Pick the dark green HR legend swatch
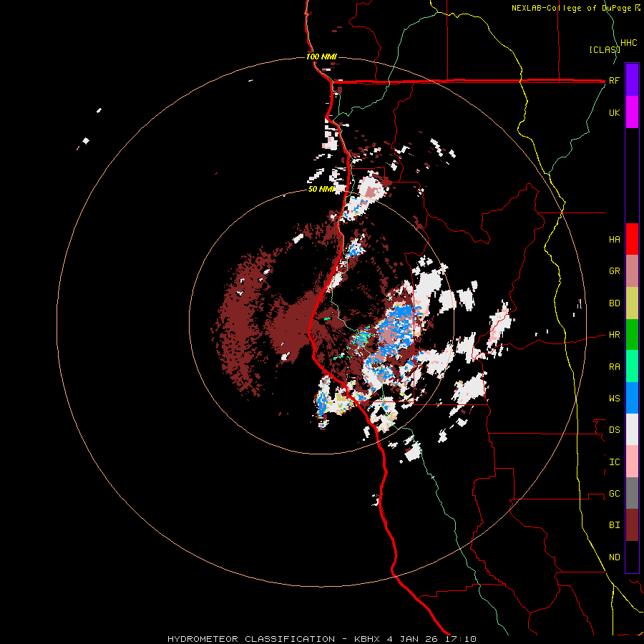The image size is (644, 644). tap(632, 335)
